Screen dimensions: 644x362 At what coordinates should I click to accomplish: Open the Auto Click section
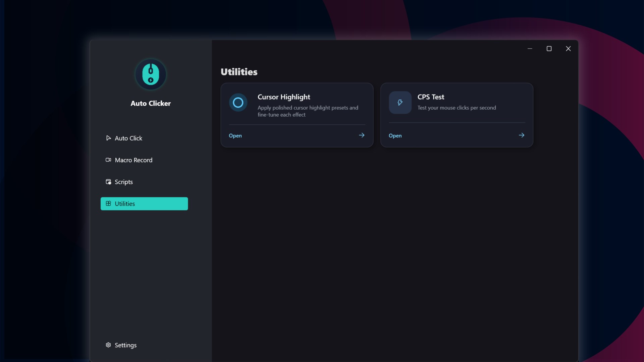(x=144, y=138)
